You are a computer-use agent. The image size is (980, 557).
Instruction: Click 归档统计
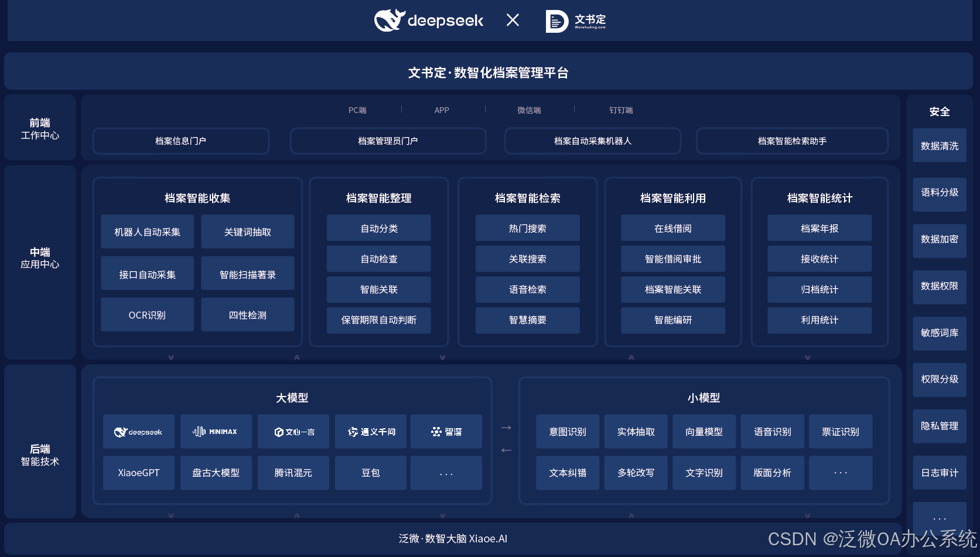coord(819,289)
